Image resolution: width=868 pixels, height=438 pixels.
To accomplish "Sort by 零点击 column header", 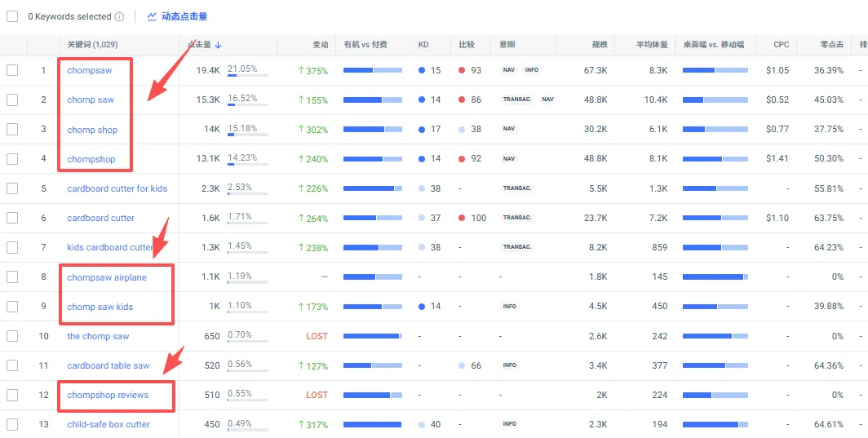I will coord(832,45).
